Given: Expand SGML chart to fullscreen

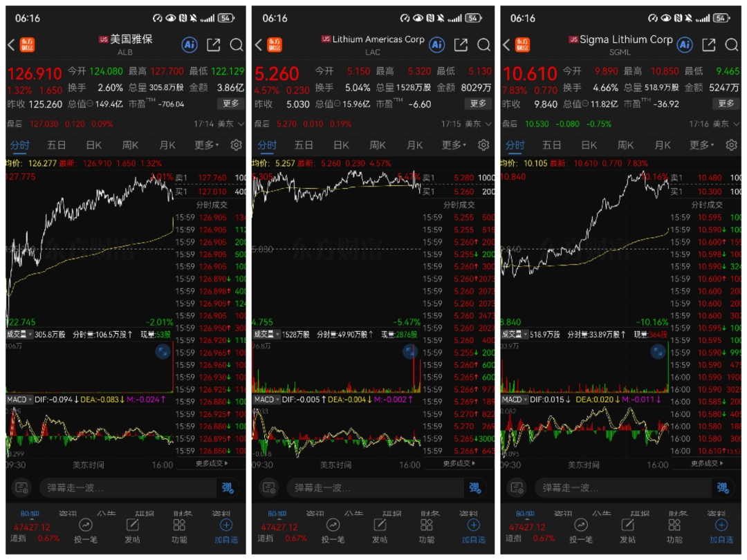Looking at the screenshot, I should pyautogui.click(x=658, y=352).
